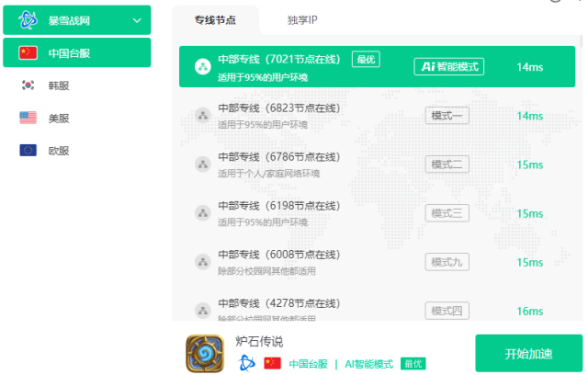Choose 模式四 for the 4278 node
The image size is (588, 375).
click(x=447, y=311)
